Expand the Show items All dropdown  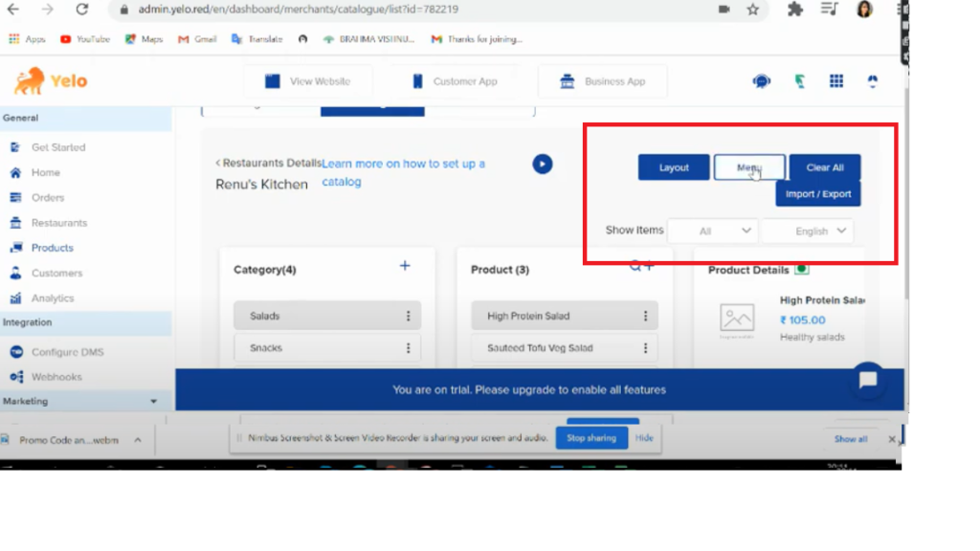(712, 231)
